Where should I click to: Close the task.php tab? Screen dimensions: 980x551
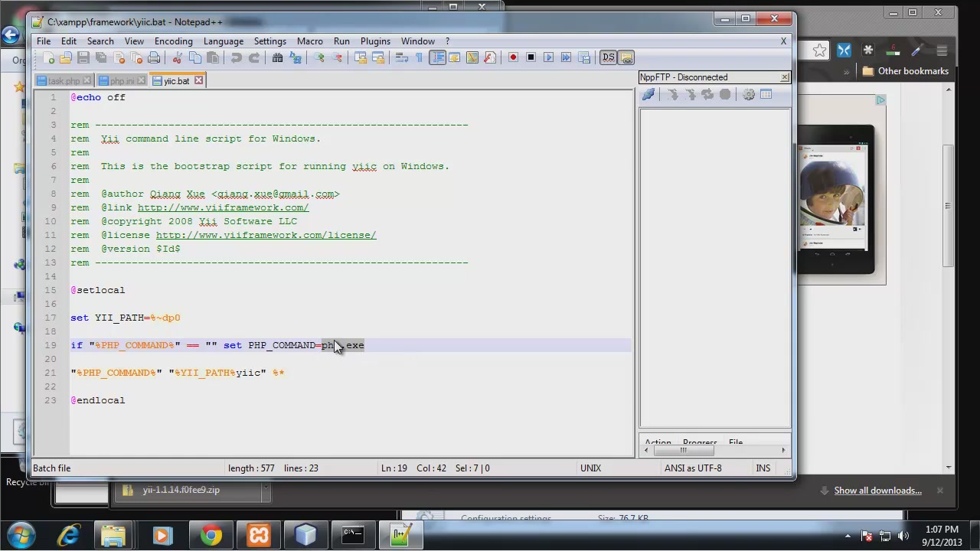coord(87,80)
